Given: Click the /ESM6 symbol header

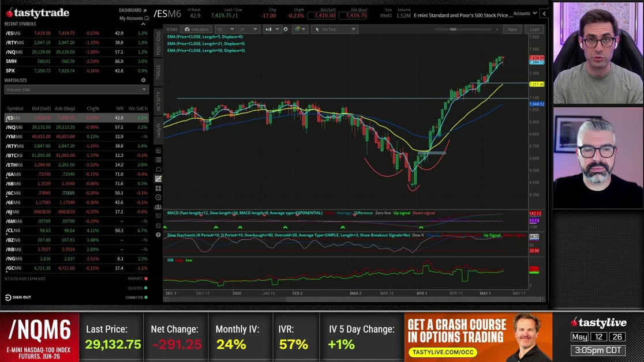Looking at the screenshot, I should click(x=167, y=14).
